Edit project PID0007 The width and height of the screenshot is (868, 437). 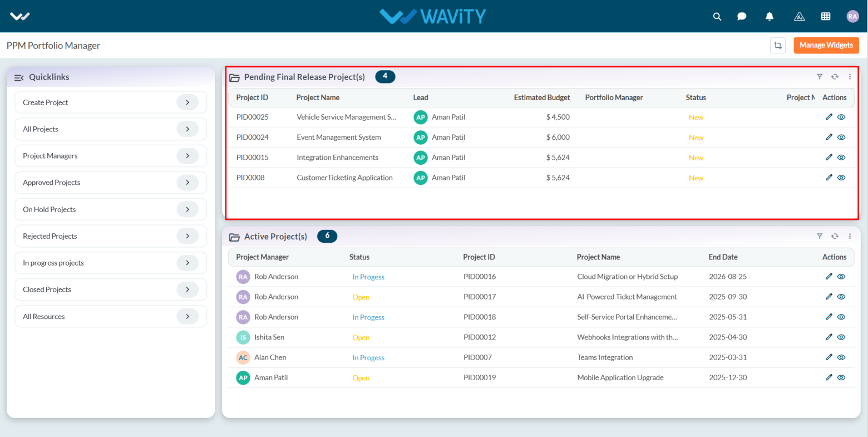point(829,357)
